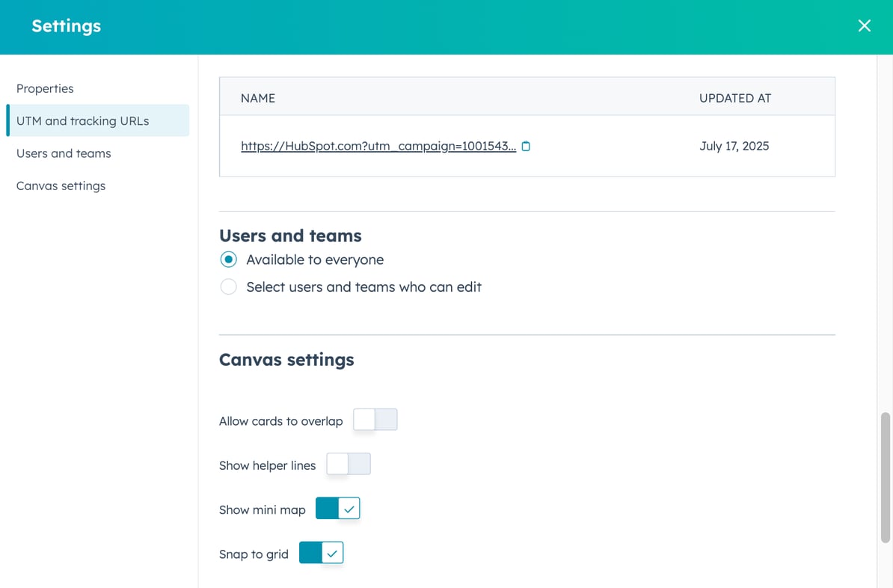
Task: Close the Settings dialog
Action: pyautogui.click(x=865, y=25)
